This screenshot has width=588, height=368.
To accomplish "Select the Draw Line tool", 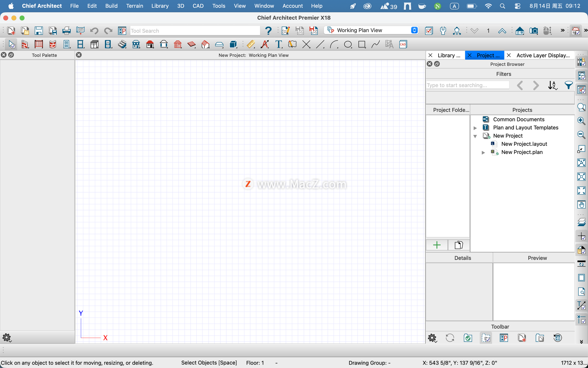I will click(320, 44).
